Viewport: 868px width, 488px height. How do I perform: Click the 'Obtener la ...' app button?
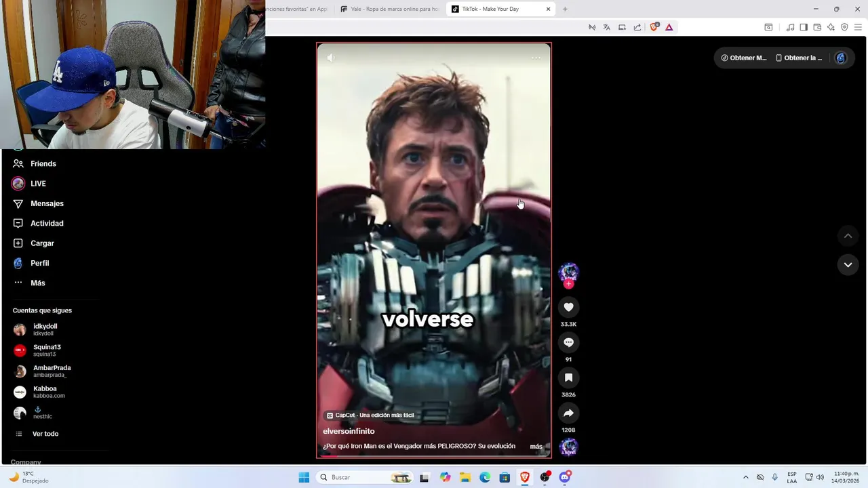coord(799,58)
